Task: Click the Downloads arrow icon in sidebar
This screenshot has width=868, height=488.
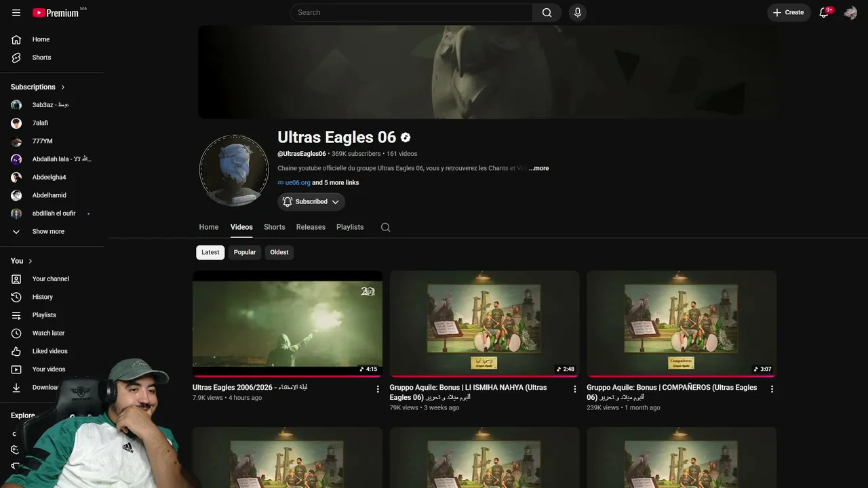Action: click(16, 388)
